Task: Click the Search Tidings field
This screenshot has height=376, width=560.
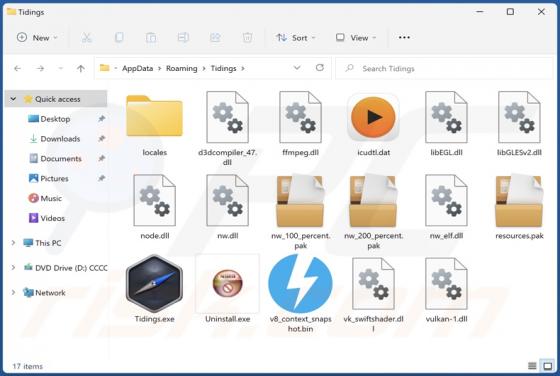Action: pyautogui.click(x=444, y=68)
